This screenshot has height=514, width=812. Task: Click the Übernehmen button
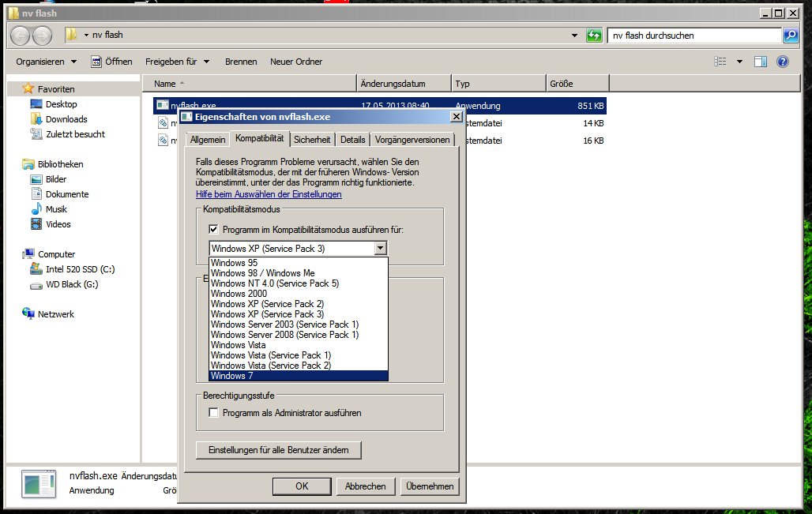click(430, 486)
